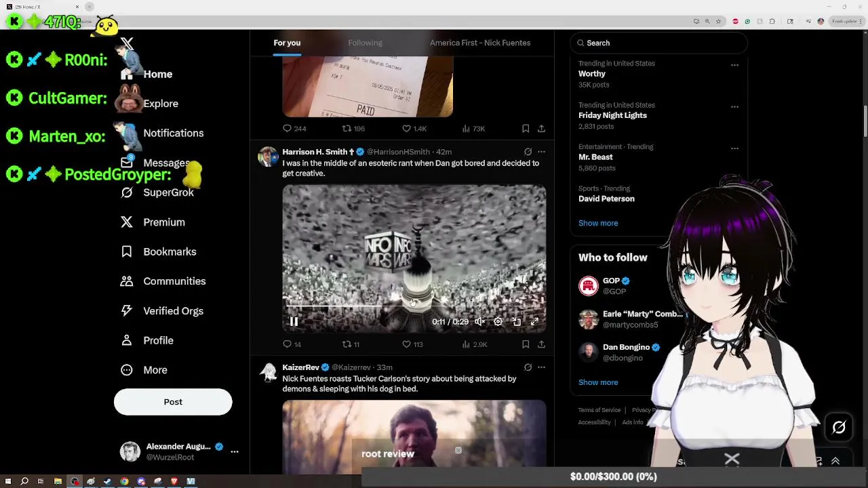This screenshot has height=488, width=868.
Task: Share the receipt photo post
Action: [x=541, y=129]
